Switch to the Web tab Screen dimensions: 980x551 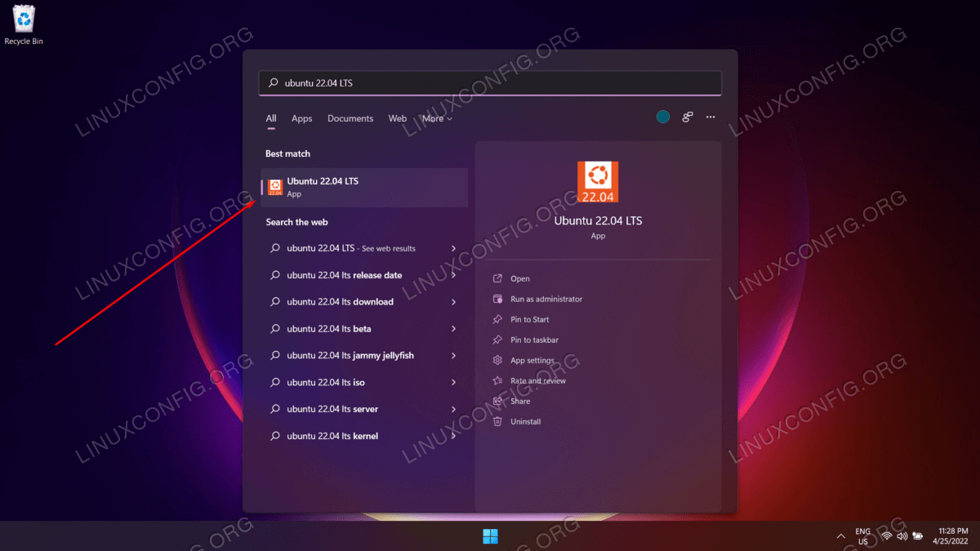398,118
